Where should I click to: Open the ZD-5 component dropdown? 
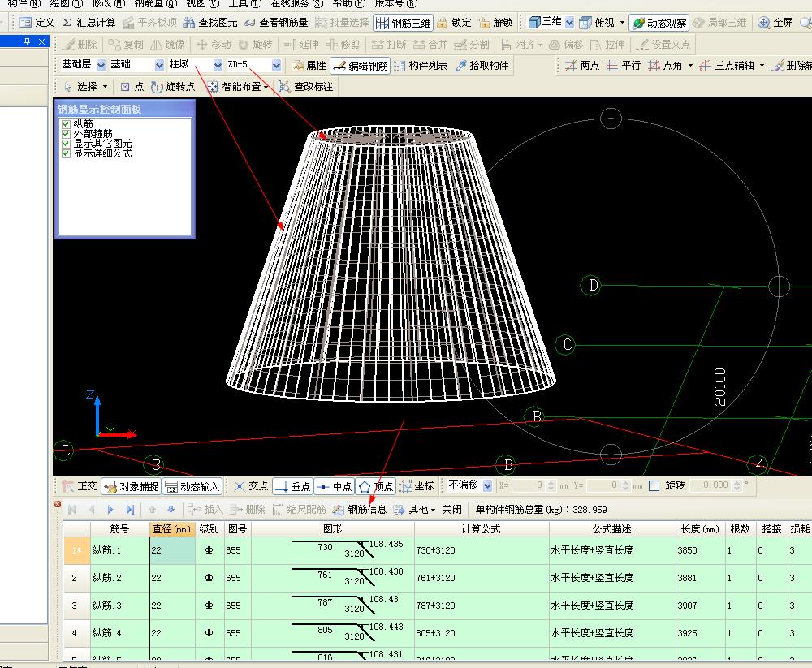click(x=277, y=65)
